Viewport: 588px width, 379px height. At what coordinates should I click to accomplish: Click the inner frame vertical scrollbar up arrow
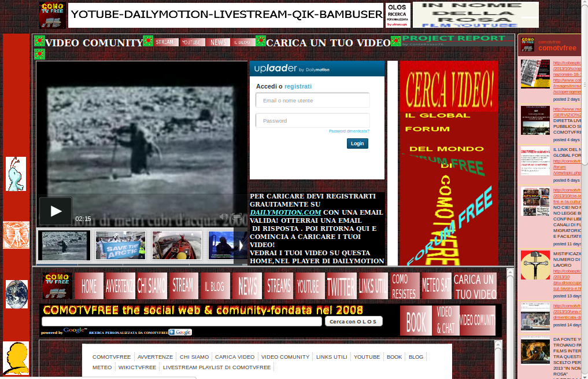(498, 344)
